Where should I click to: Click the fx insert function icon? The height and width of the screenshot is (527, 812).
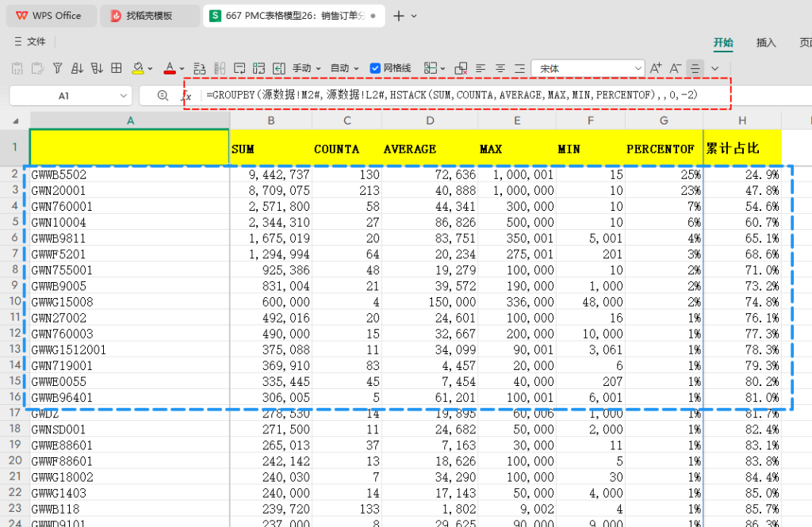(186, 96)
